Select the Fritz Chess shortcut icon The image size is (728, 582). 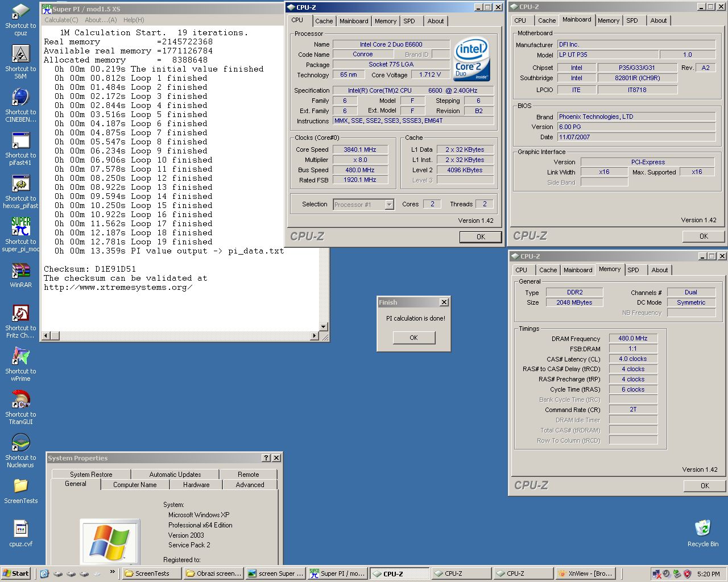20,322
